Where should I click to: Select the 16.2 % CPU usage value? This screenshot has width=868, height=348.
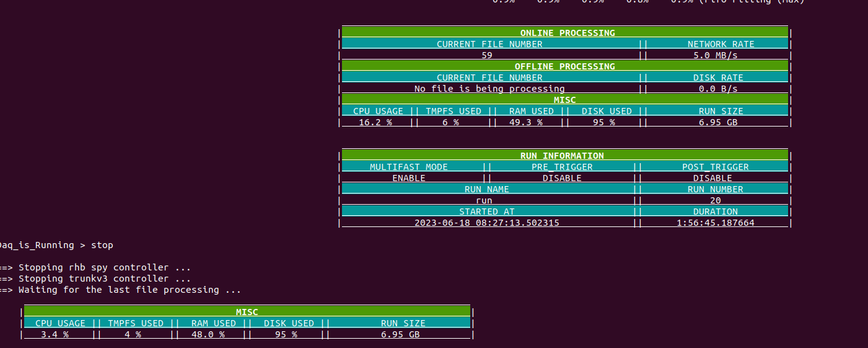(375, 122)
